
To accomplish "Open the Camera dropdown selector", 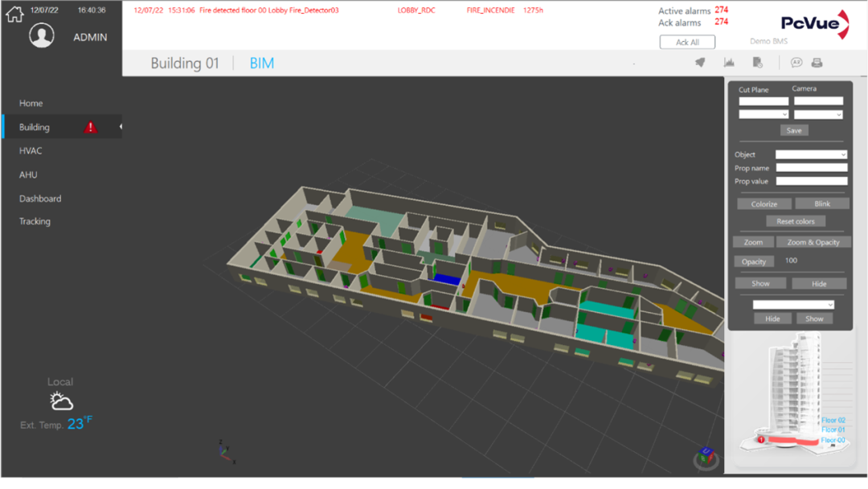I will point(817,113).
